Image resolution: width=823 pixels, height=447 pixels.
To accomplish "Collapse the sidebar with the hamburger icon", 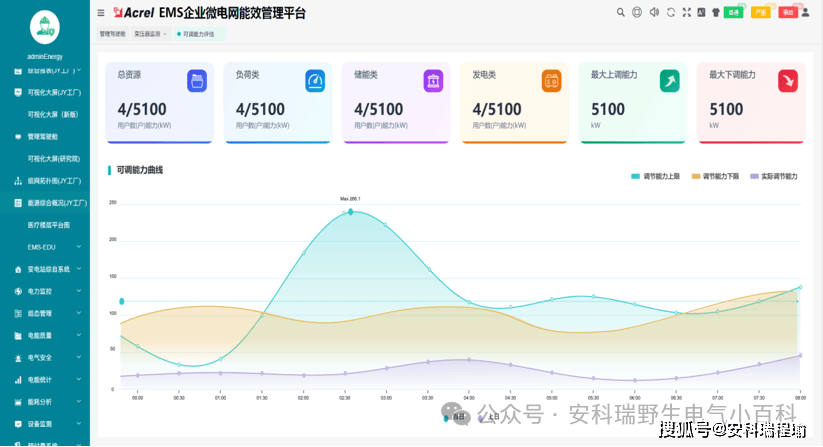I will (101, 13).
